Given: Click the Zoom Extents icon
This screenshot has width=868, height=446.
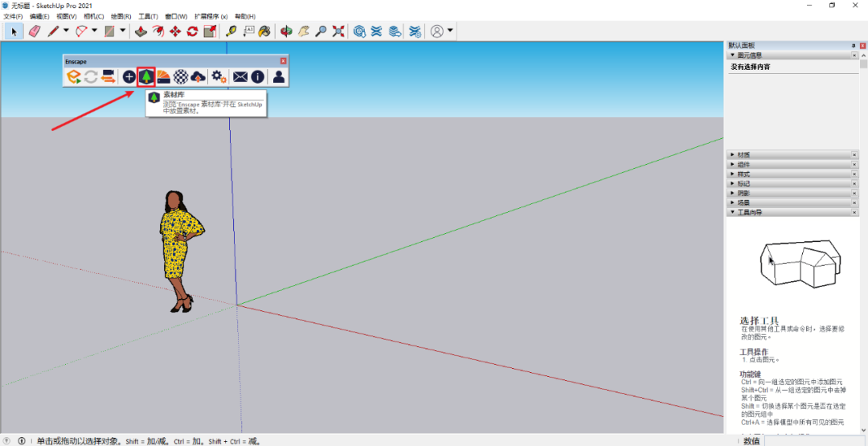Looking at the screenshot, I should click(x=338, y=31).
